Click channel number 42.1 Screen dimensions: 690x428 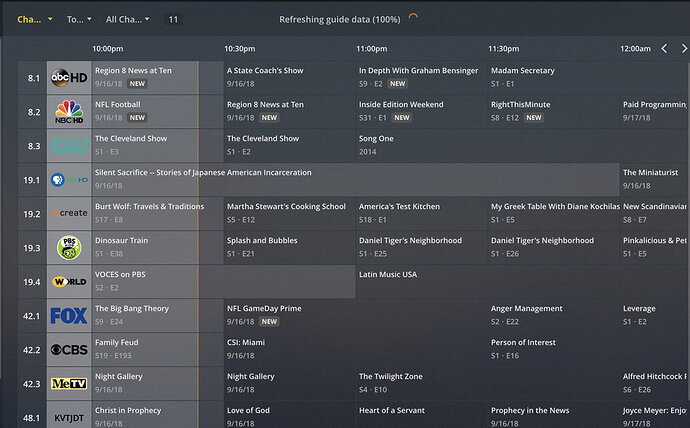32,316
